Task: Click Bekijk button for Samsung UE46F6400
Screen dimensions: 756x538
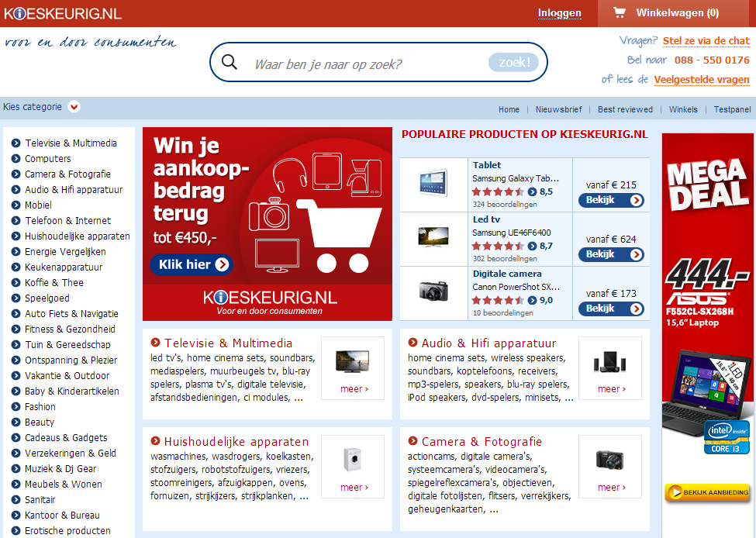Action: tap(611, 254)
